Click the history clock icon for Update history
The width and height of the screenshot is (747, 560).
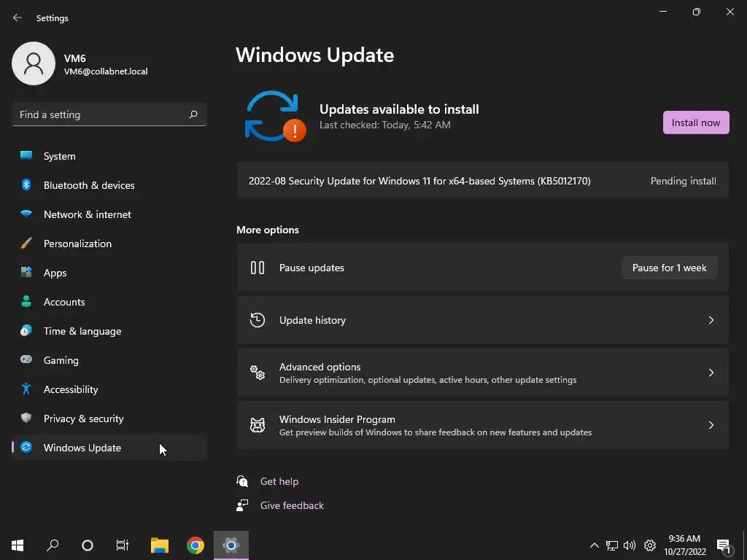pyautogui.click(x=258, y=320)
